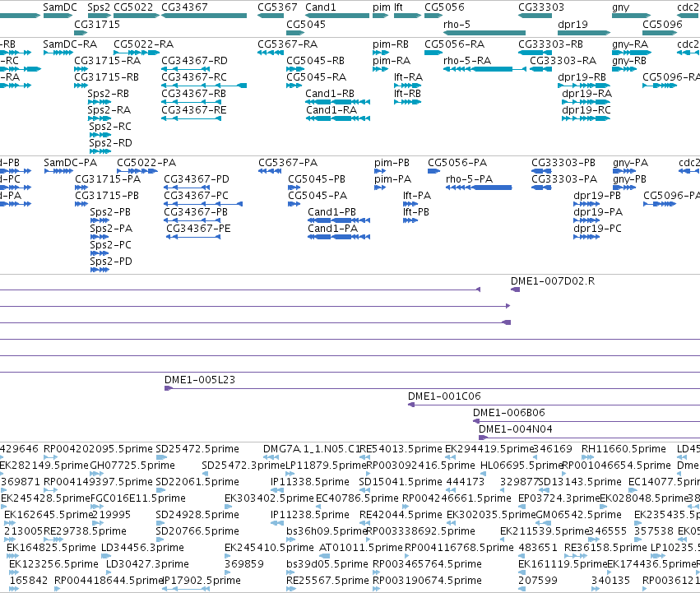Image resolution: width=700 pixels, height=593 pixels.
Task: Click protein gny-PB
Action: tap(629, 179)
